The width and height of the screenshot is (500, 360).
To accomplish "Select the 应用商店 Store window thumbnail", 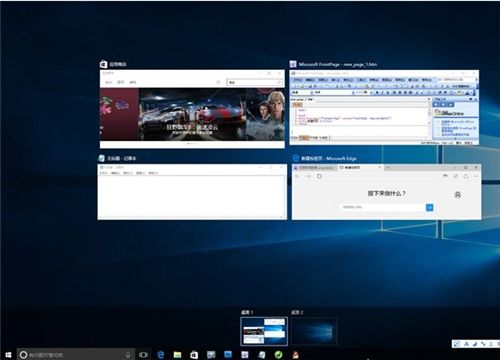I will 192,109.
